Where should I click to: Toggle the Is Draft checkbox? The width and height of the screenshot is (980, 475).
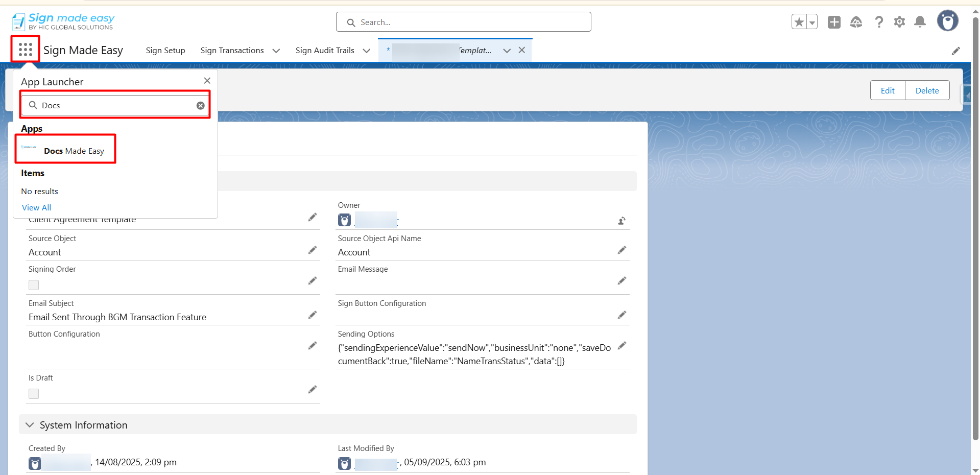(x=34, y=394)
